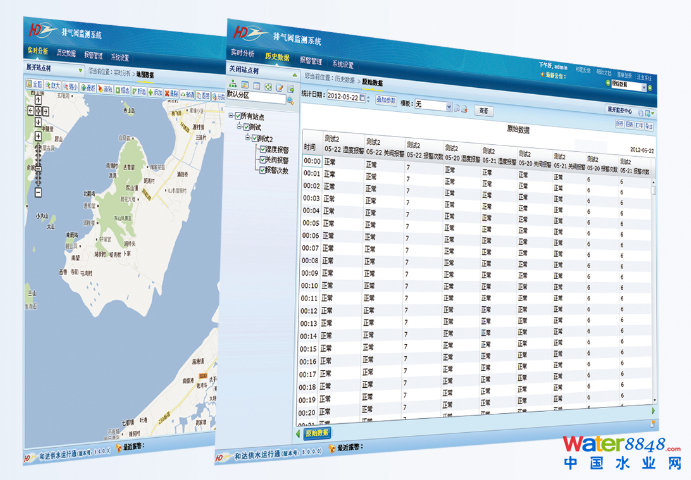Click the map zoom-out minus button

click(37, 192)
